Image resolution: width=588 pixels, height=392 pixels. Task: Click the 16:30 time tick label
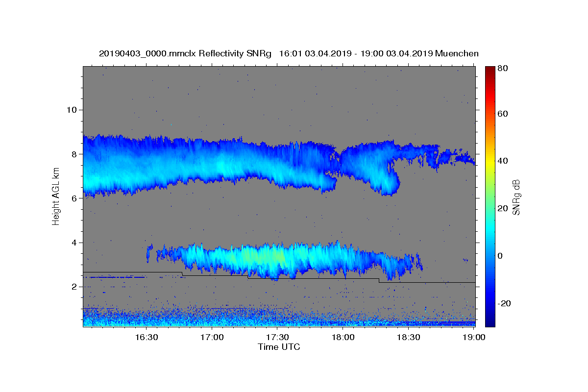click(x=146, y=338)
